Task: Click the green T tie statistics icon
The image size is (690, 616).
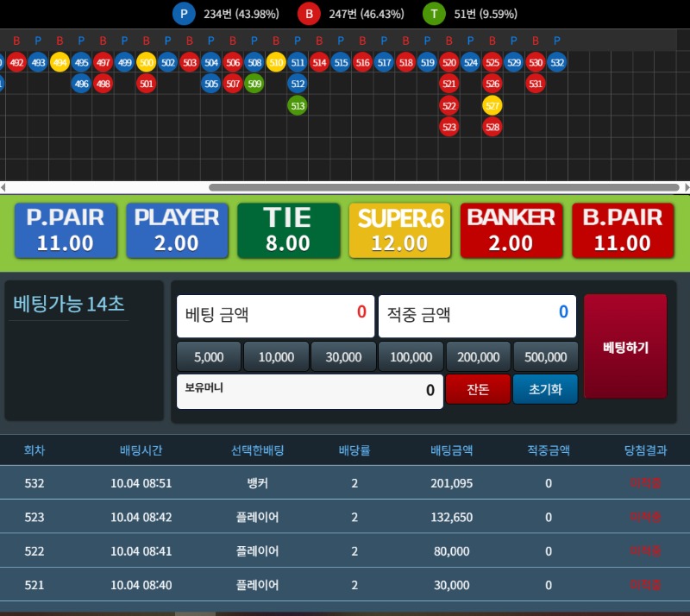Action: click(434, 14)
